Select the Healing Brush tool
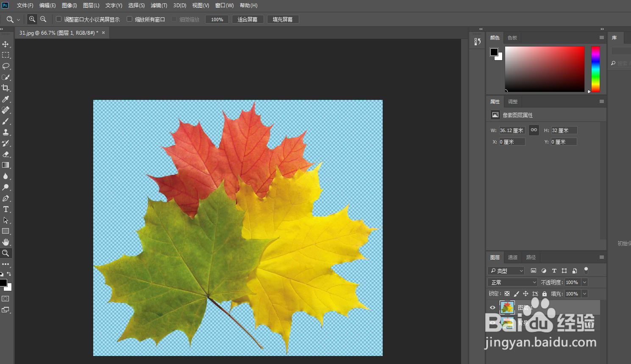The height and width of the screenshot is (364, 631). click(6, 110)
